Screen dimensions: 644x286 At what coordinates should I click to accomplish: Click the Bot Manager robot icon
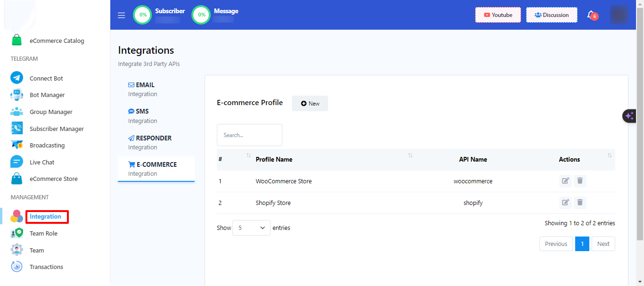(x=17, y=95)
